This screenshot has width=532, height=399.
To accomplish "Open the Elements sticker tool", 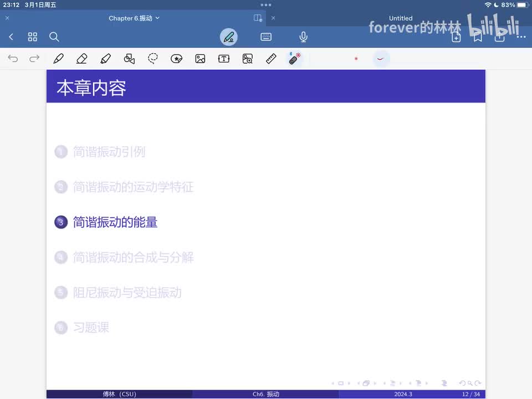I will click(176, 59).
